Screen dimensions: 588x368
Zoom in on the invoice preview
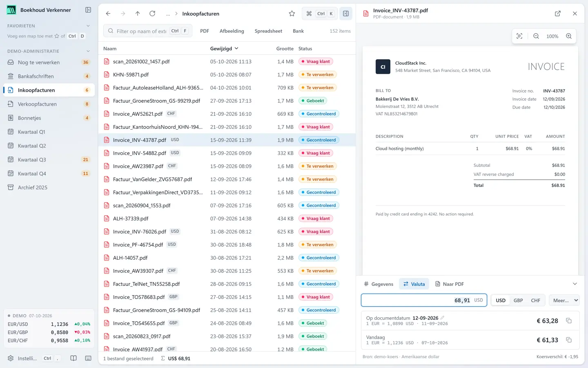click(569, 36)
